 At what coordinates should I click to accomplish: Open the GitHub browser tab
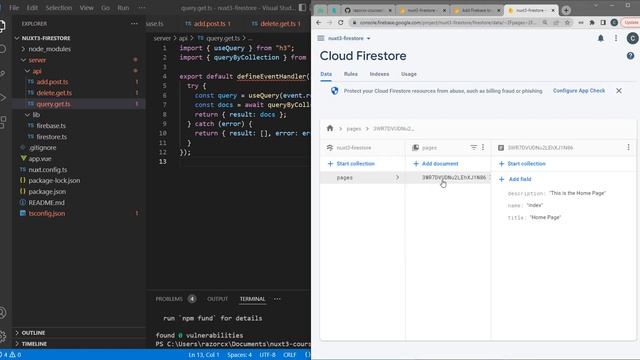[368, 10]
